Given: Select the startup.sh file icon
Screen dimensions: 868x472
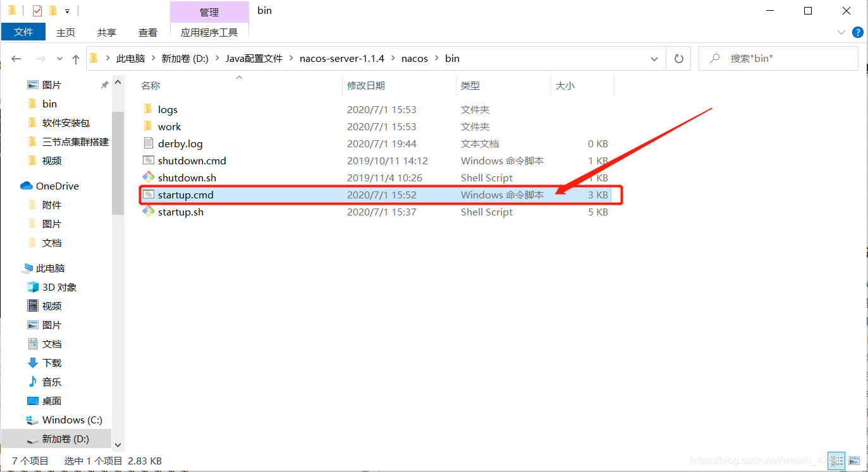Looking at the screenshot, I should click(x=148, y=212).
